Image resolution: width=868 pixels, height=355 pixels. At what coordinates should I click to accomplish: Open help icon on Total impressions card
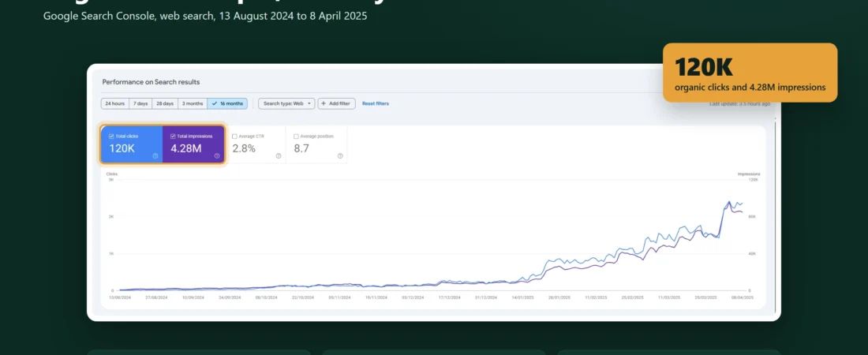point(217,156)
